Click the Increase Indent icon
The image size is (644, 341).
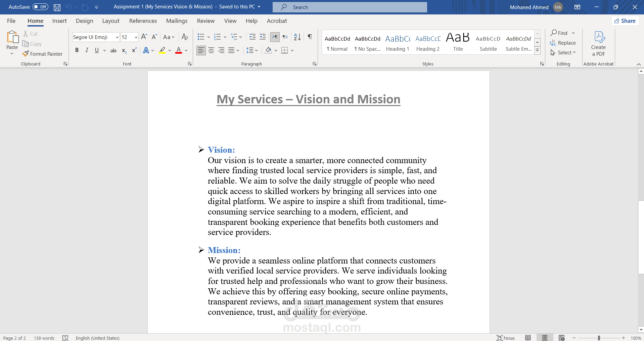(263, 37)
